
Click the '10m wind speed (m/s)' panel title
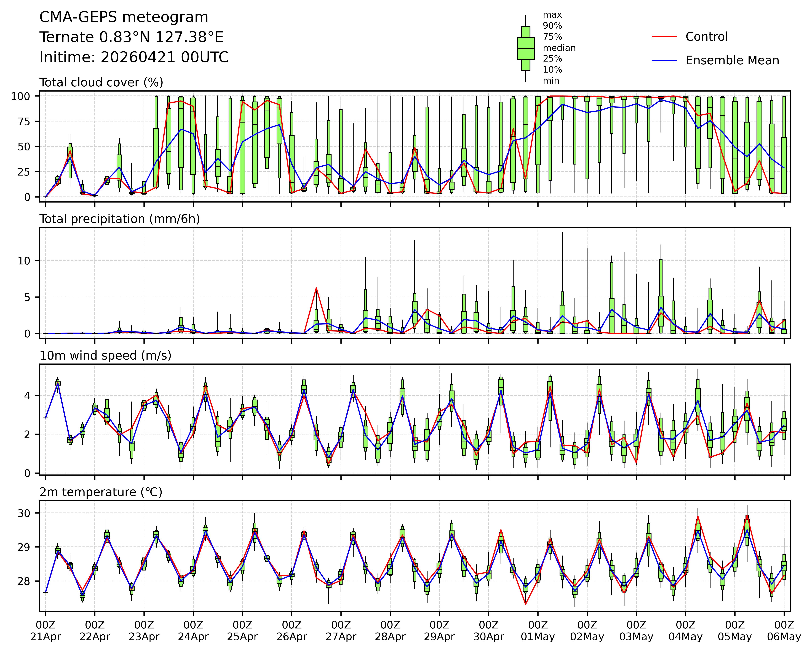[x=105, y=355]
